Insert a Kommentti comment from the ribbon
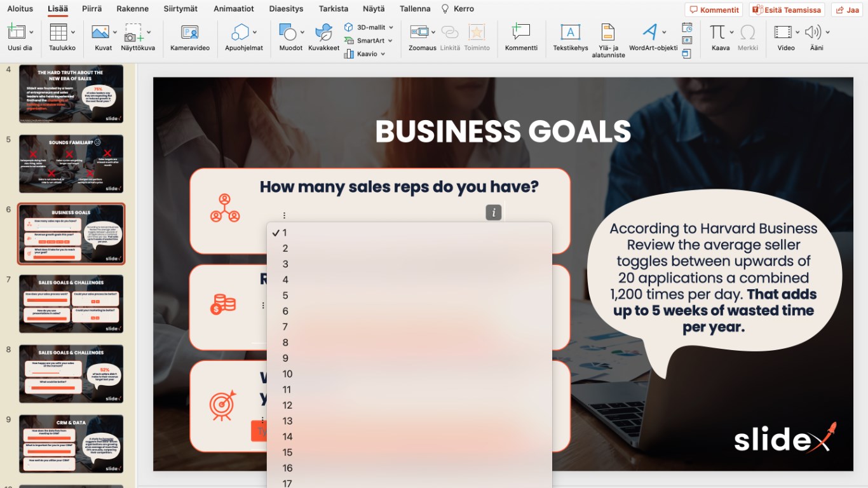Image resolution: width=868 pixels, height=488 pixels. pyautogui.click(x=521, y=37)
